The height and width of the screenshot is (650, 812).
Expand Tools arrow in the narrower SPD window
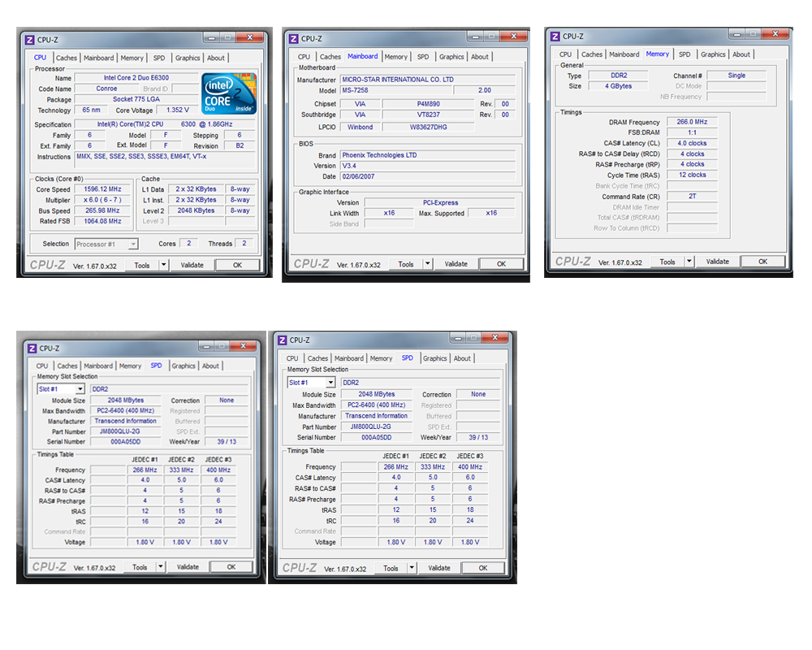click(x=161, y=567)
